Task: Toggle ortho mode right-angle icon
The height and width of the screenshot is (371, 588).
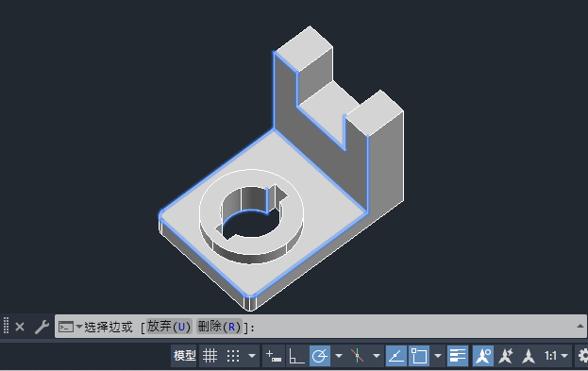Action: coord(296,355)
